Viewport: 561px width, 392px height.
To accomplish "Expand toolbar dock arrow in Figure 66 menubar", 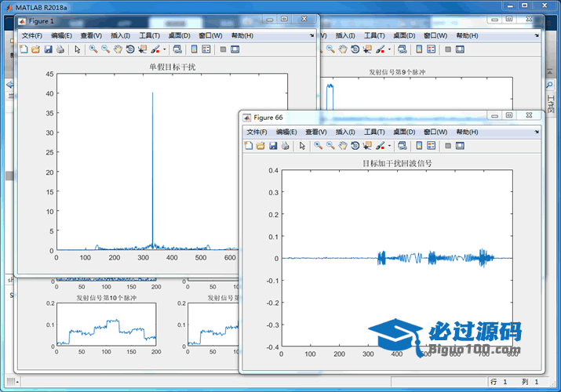I will coord(537,132).
